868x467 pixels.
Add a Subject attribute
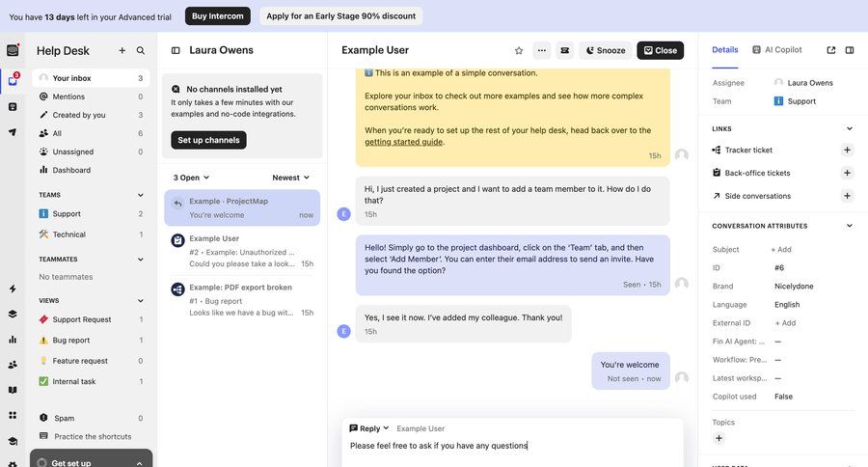tap(781, 250)
